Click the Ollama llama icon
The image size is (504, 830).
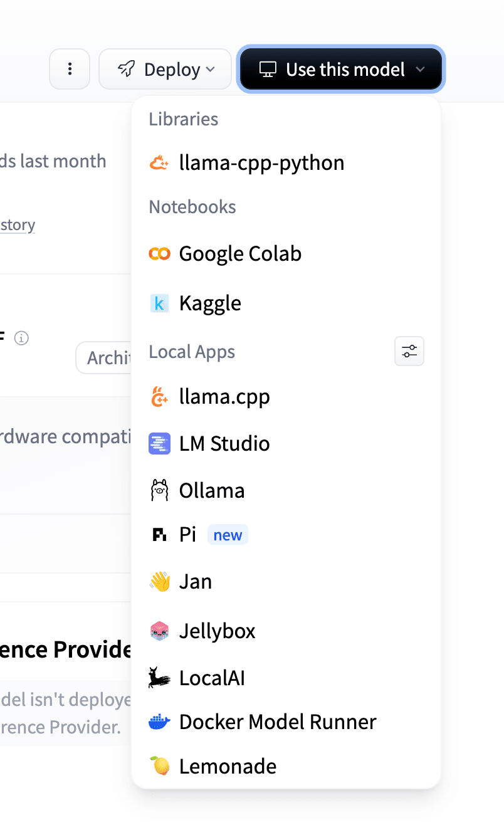(159, 490)
